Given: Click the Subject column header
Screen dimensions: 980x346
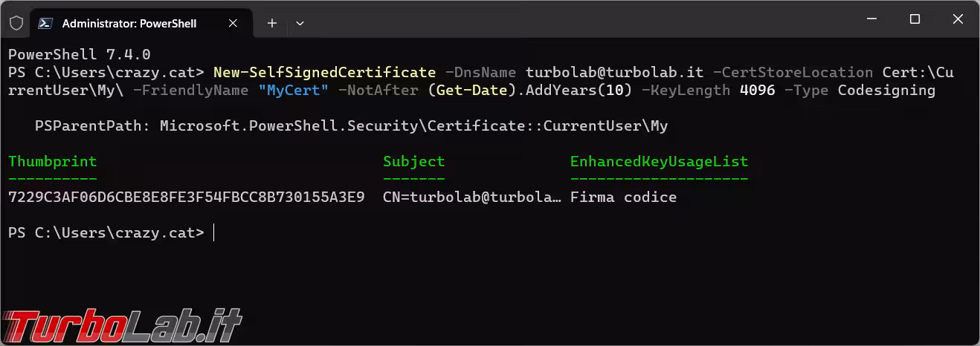Looking at the screenshot, I should [413, 161].
